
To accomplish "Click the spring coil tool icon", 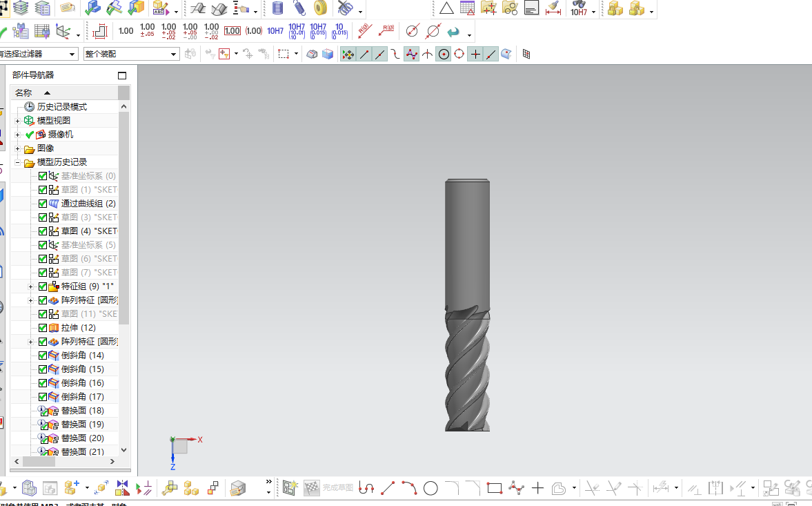I will coord(299,8).
